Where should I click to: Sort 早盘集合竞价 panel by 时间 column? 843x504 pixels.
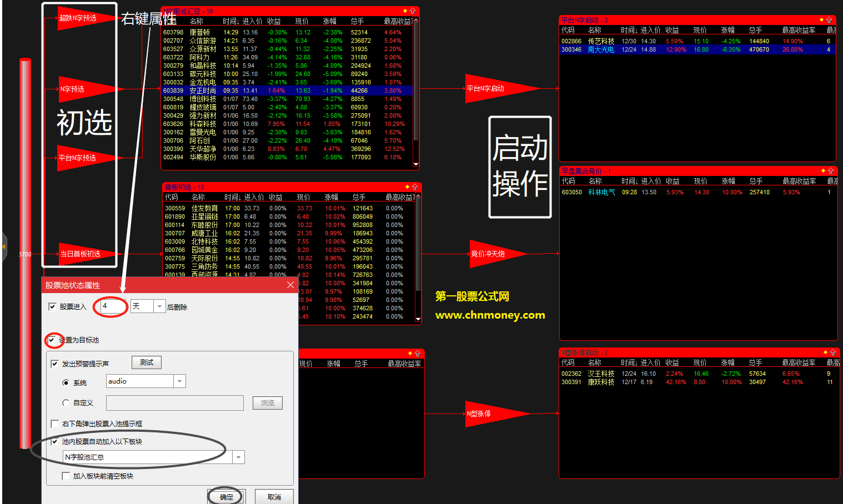[629, 181]
